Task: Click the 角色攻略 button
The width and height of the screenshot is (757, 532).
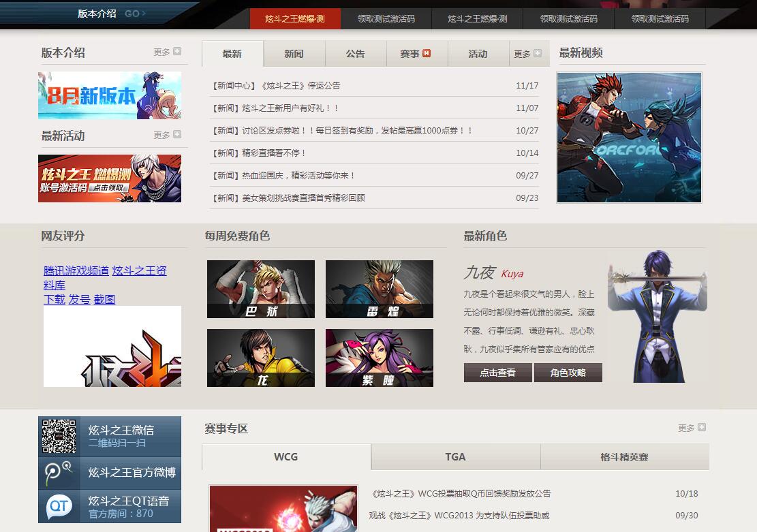Action: tap(568, 373)
